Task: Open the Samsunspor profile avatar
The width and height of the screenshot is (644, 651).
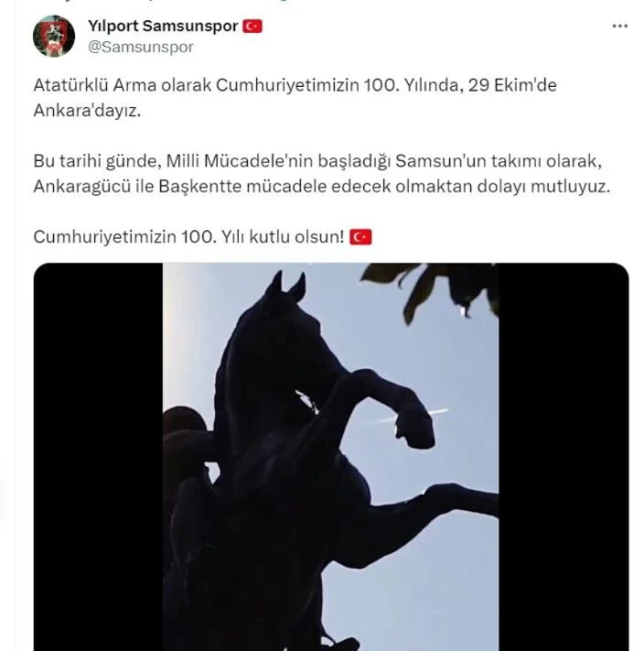Action: pyautogui.click(x=54, y=36)
